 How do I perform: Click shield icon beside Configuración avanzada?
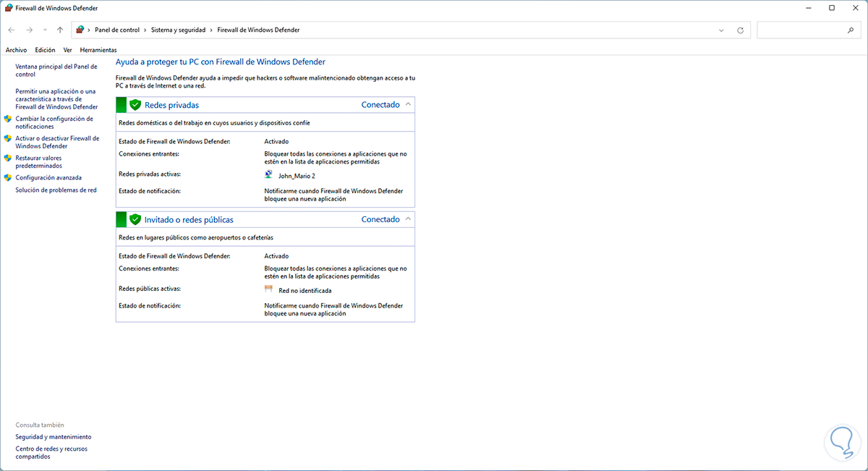click(8, 177)
